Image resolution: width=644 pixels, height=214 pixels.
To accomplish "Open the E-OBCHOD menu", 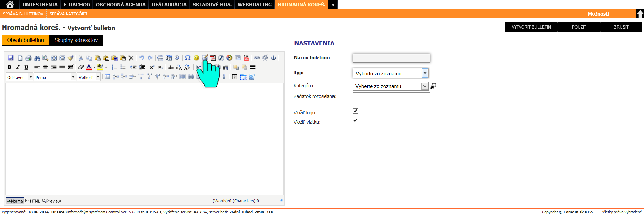I will (77, 5).
